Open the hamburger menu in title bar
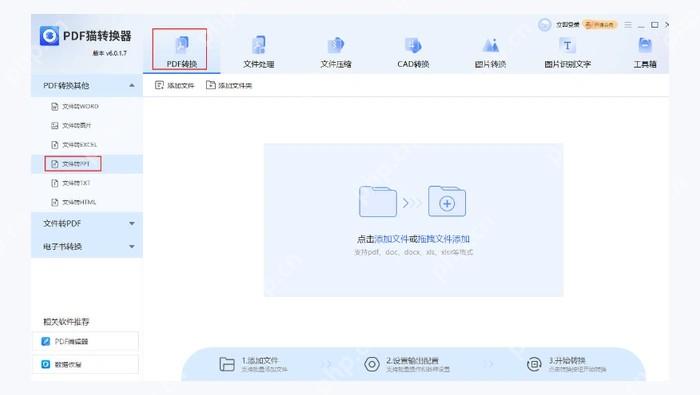Image resolution: width=700 pixels, height=395 pixels. (628, 25)
